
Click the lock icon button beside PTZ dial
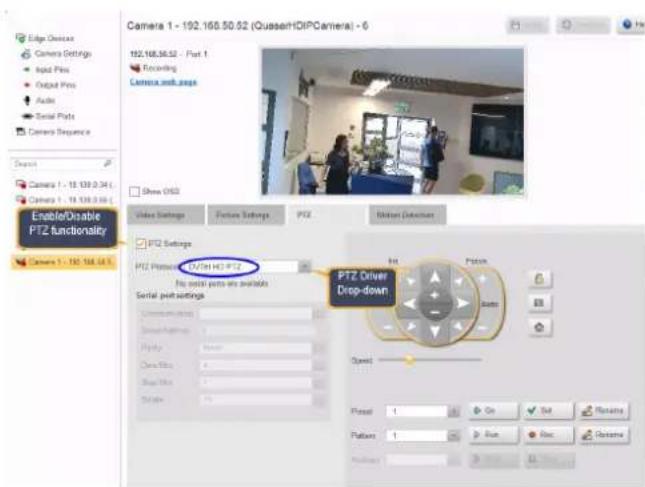click(x=539, y=279)
